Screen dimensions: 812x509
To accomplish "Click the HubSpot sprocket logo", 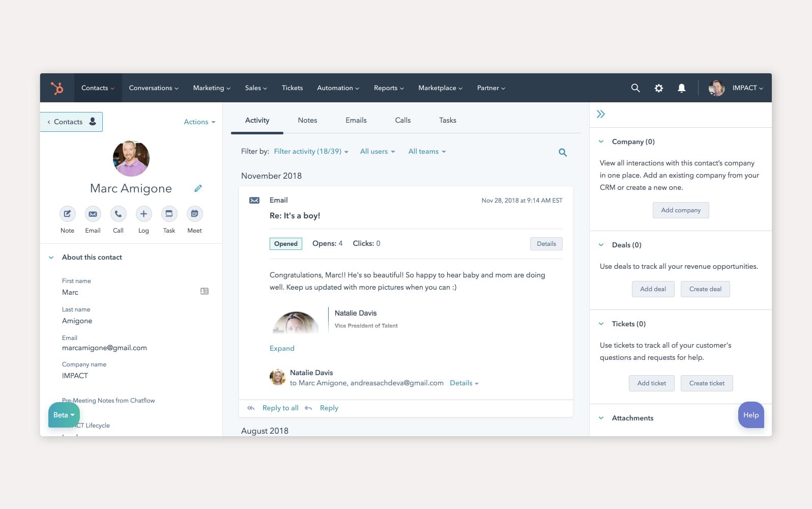I will pos(57,88).
